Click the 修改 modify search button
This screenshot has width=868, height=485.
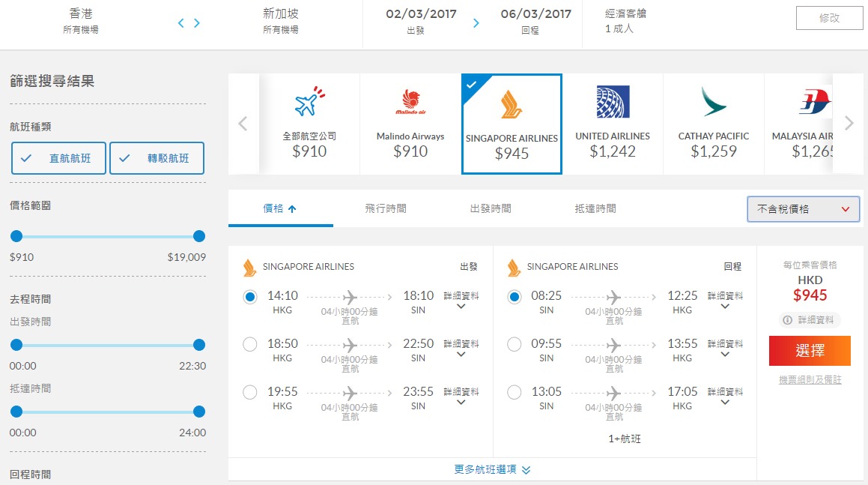point(829,18)
